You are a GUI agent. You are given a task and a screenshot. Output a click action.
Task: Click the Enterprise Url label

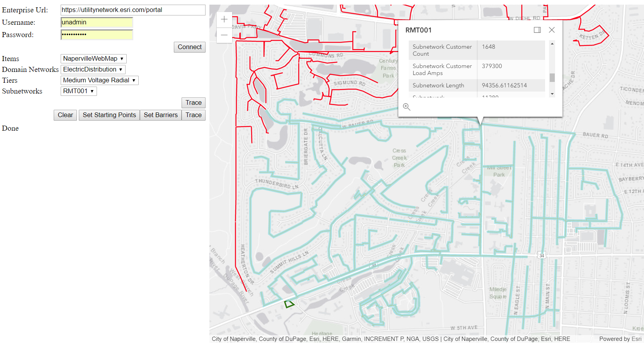coord(25,10)
